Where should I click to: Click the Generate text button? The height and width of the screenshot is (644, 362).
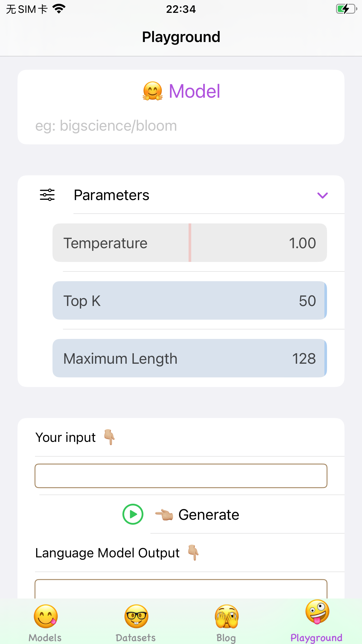pyautogui.click(x=209, y=515)
